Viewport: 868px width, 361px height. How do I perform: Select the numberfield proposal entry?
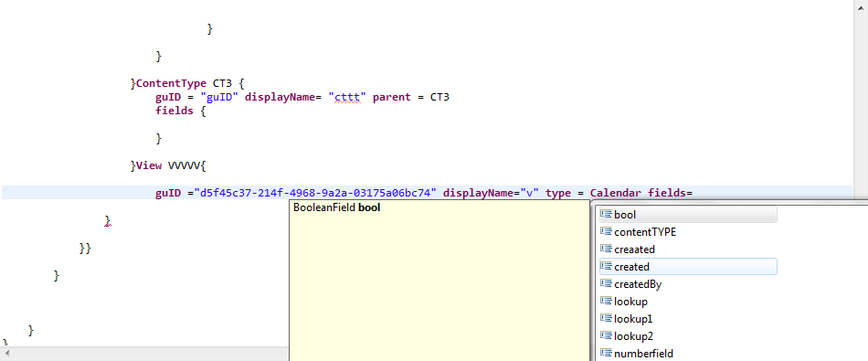pyautogui.click(x=688, y=354)
